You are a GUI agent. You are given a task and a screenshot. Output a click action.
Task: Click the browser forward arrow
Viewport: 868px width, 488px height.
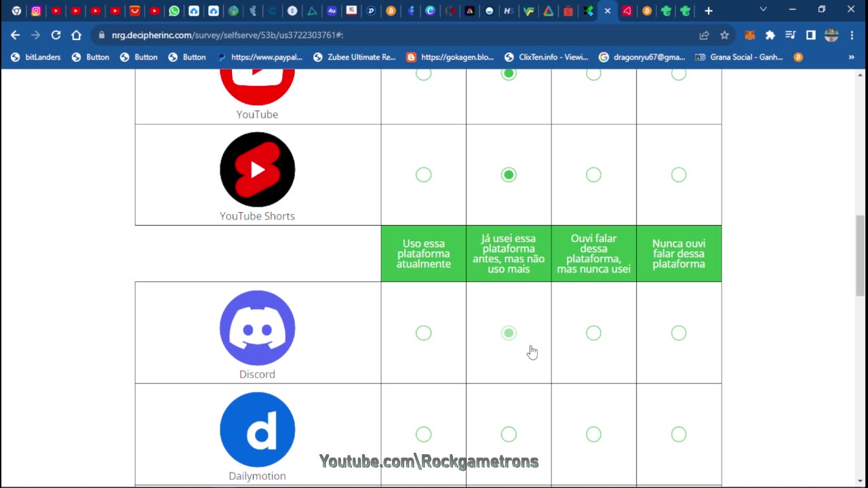click(35, 35)
